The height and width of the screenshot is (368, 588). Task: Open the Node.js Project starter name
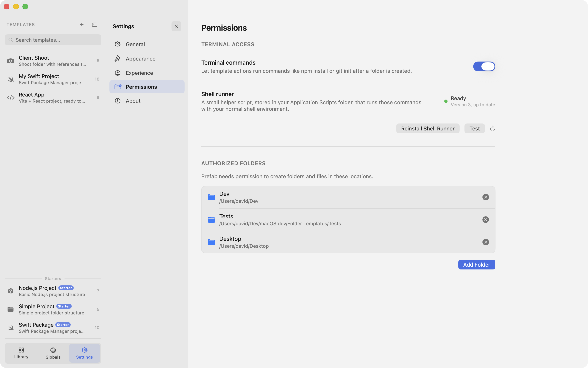pos(37,288)
